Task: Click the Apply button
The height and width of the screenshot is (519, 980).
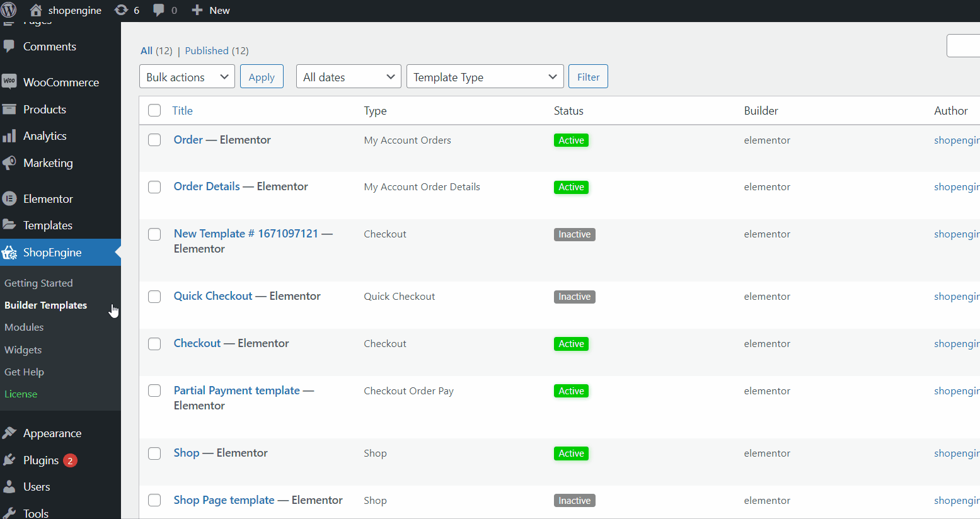Action: point(262,76)
